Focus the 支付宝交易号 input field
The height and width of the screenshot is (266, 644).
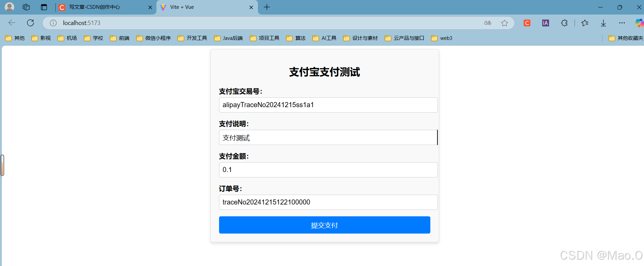[328, 105]
